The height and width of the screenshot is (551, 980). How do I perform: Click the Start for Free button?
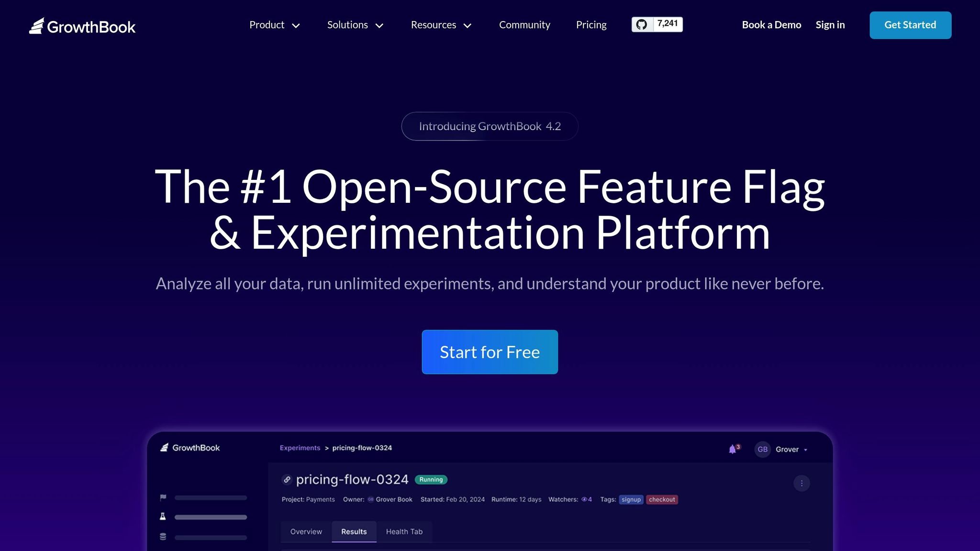pos(490,352)
